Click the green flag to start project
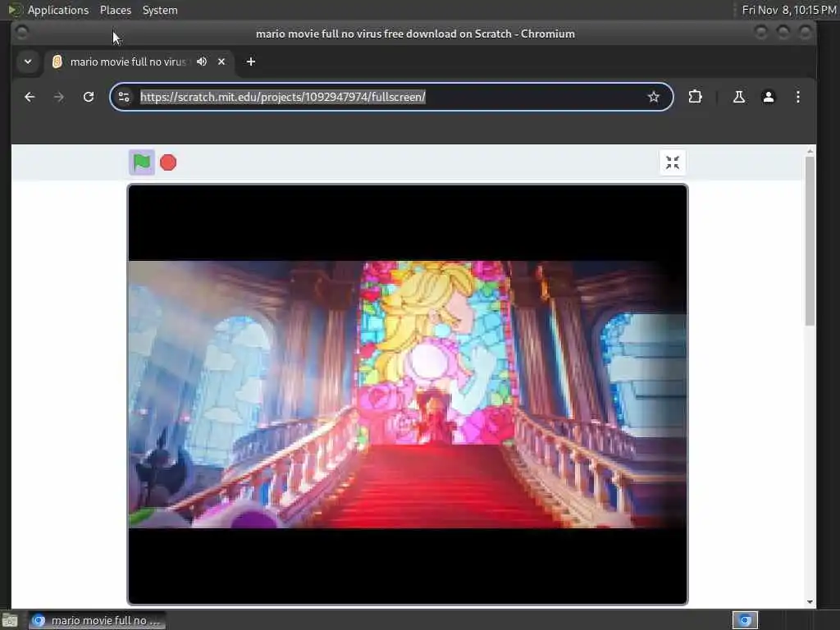 142,162
